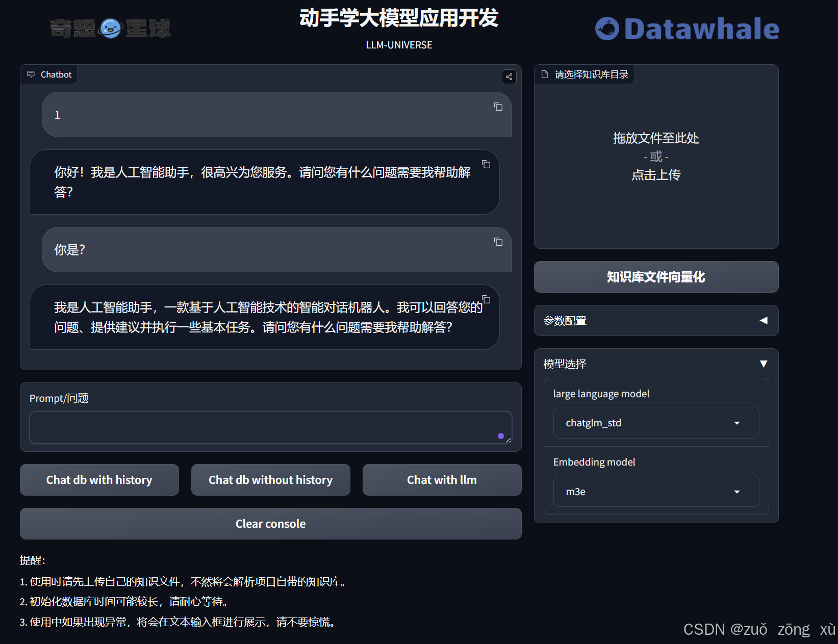This screenshot has width=838, height=644.
Task: Click Clear console
Action: 270,524
